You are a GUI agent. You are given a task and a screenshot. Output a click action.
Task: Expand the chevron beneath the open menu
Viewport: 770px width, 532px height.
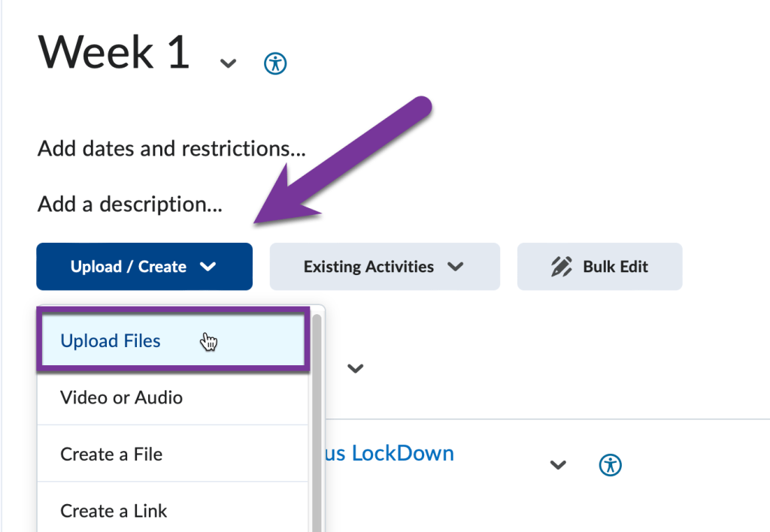point(356,368)
